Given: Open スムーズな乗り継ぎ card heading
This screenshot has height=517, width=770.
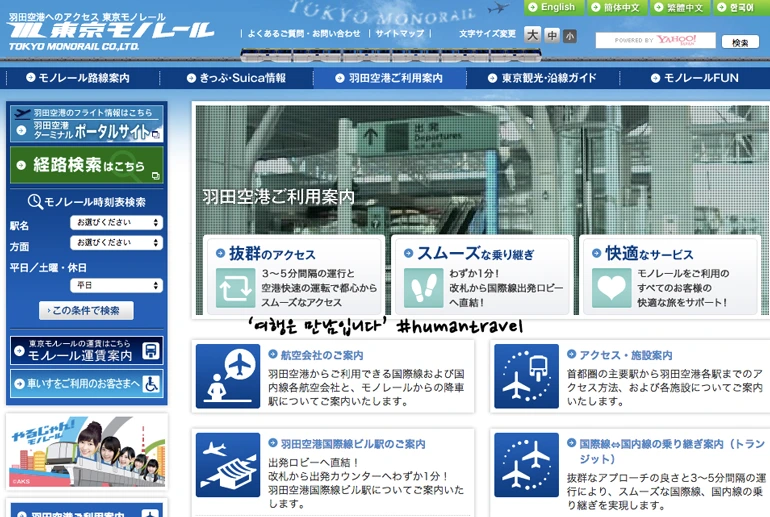Looking at the screenshot, I should point(476,254).
